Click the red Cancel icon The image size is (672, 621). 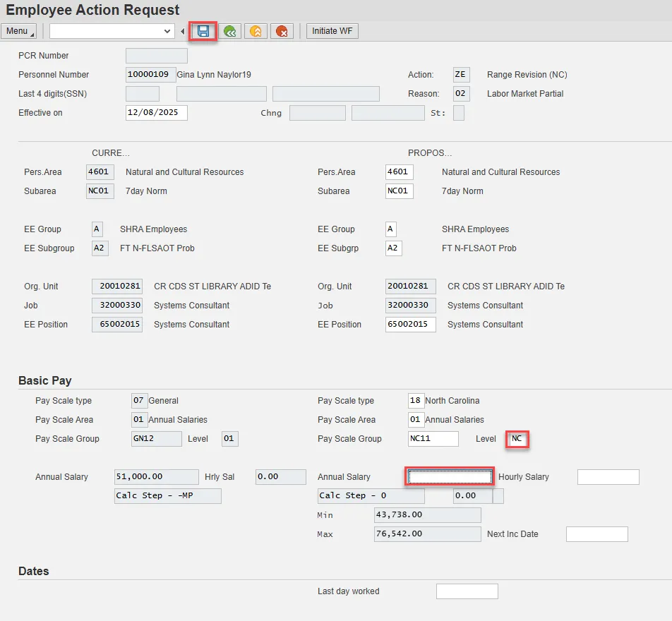(x=282, y=31)
